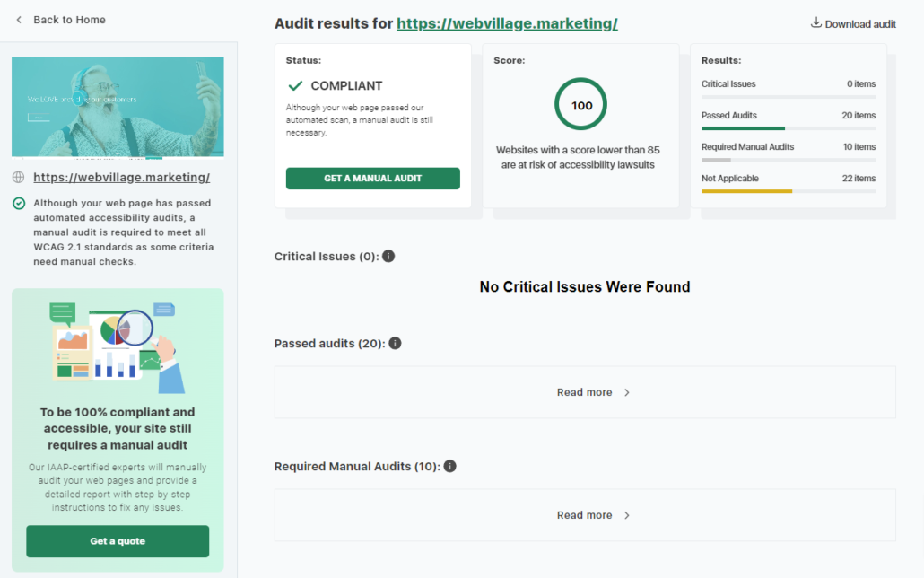Click the circled check icon in the sidebar
This screenshot has width=924, height=578.
(x=19, y=204)
